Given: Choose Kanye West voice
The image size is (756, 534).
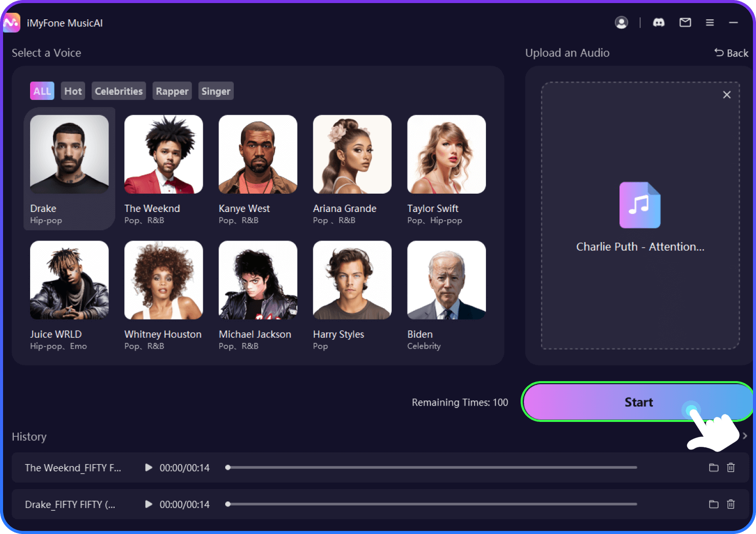Looking at the screenshot, I should point(258,169).
